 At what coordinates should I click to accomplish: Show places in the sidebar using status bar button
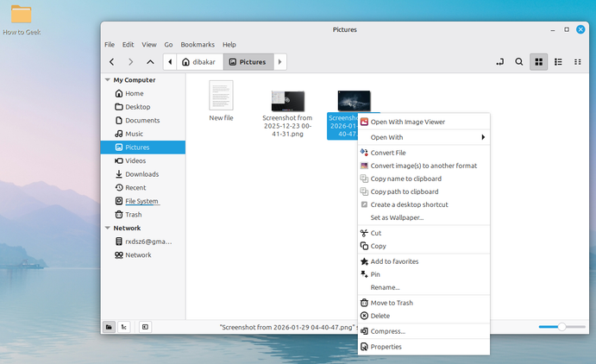click(109, 327)
